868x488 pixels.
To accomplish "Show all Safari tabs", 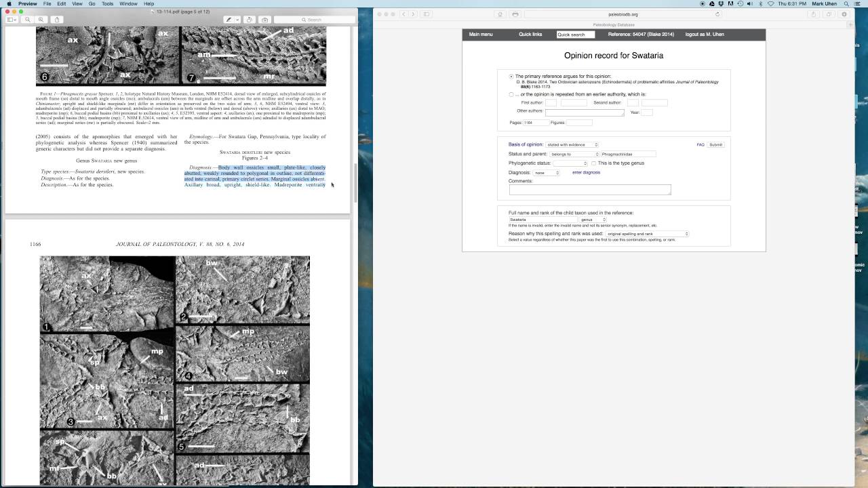I will point(829,14).
